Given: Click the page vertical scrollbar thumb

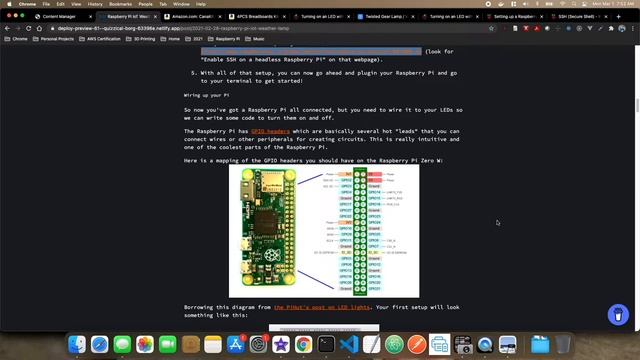Looking at the screenshot, I should click(x=637, y=105).
